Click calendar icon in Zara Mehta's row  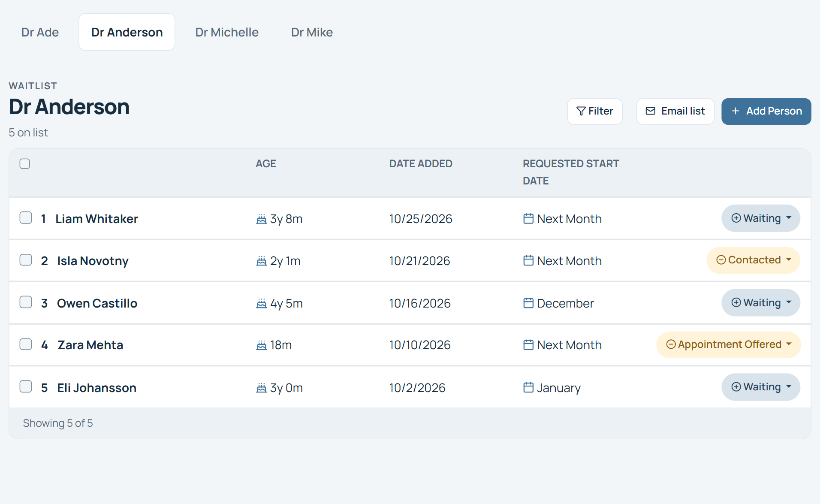coord(528,344)
